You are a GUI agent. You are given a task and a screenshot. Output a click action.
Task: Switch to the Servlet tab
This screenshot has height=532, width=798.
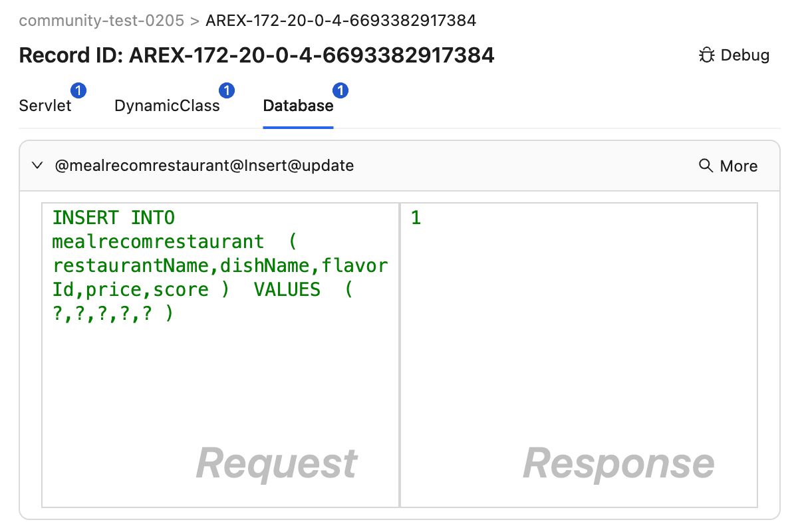pos(45,106)
